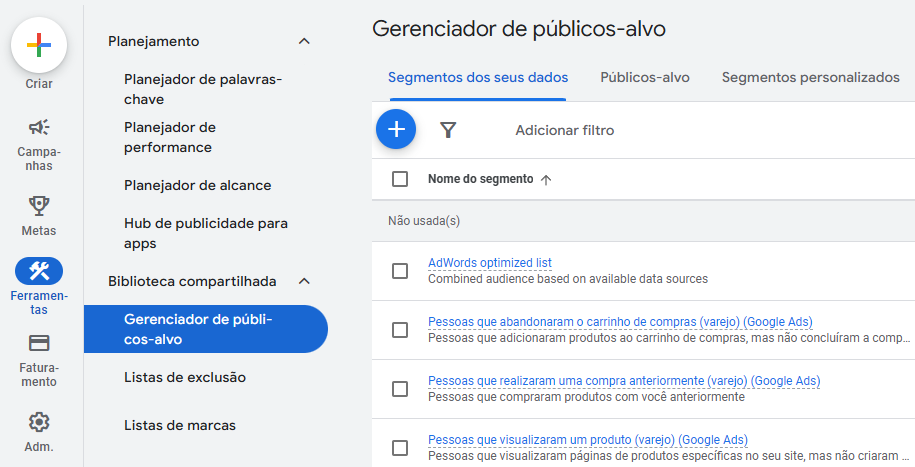Open Adm. gear icon
Image resolution: width=915 pixels, height=467 pixels.
pyautogui.click(x=39, y=422)
